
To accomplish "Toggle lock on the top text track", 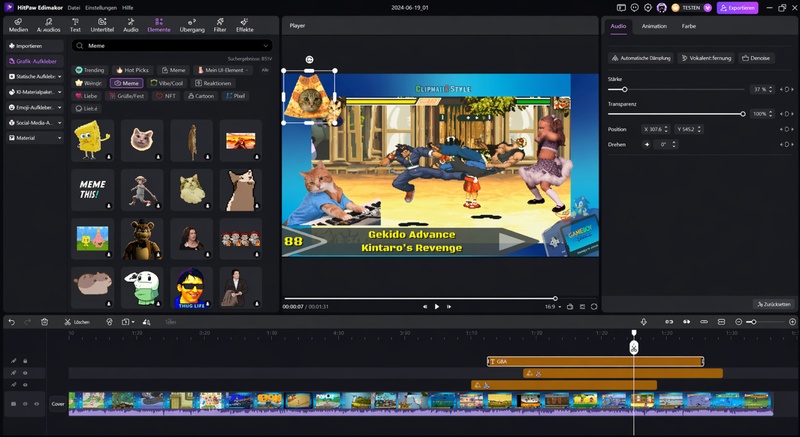I will point(25,361).
